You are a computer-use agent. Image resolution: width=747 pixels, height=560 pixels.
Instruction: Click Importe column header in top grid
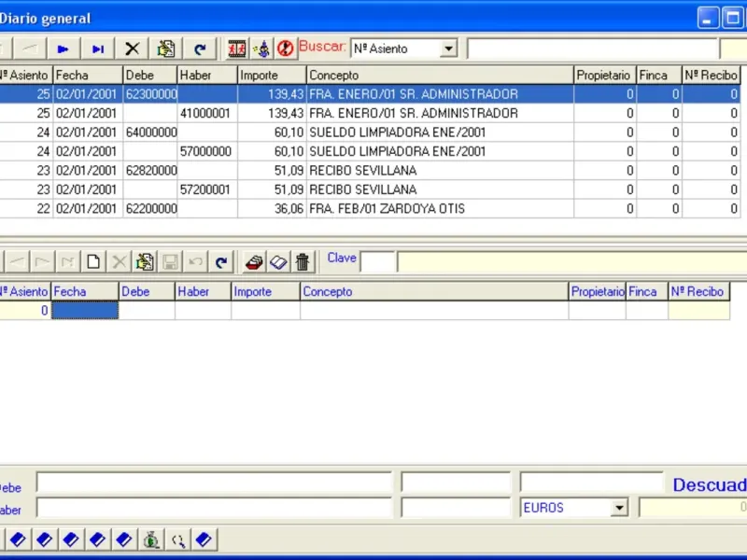(x=272, y=76)
